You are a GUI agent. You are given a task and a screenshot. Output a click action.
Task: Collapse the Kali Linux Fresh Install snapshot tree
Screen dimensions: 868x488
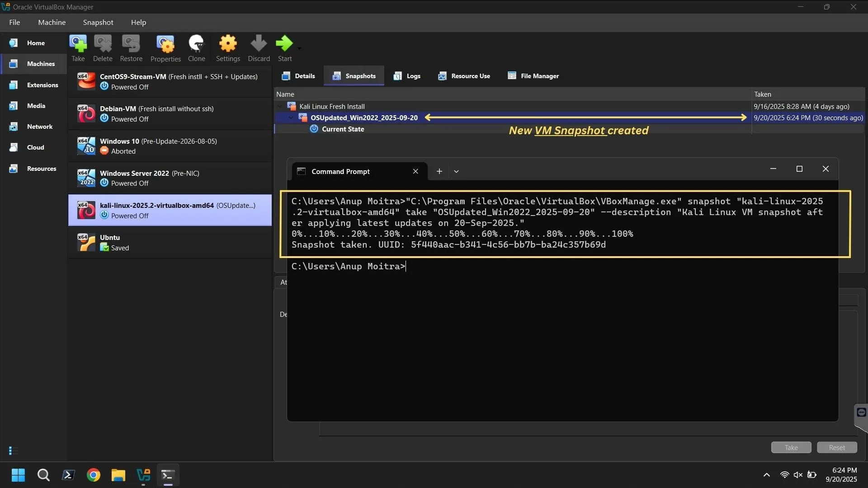[x=280, y=106]
